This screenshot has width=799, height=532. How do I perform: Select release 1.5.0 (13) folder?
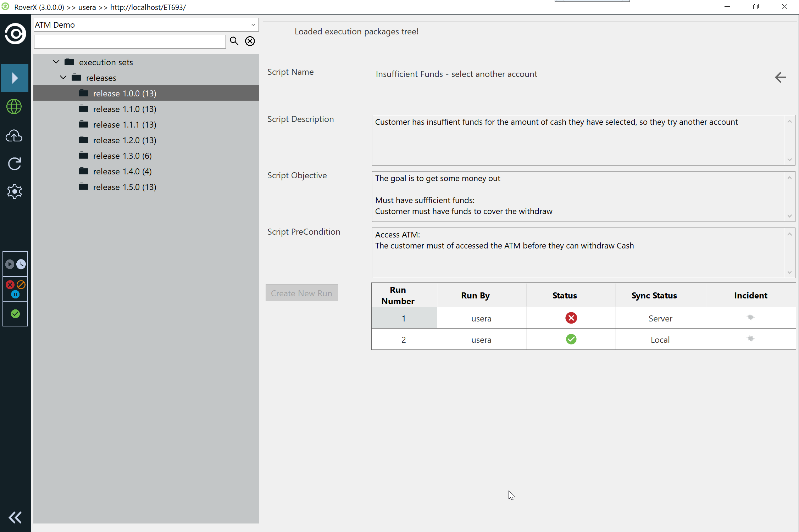tap(124, 187)
